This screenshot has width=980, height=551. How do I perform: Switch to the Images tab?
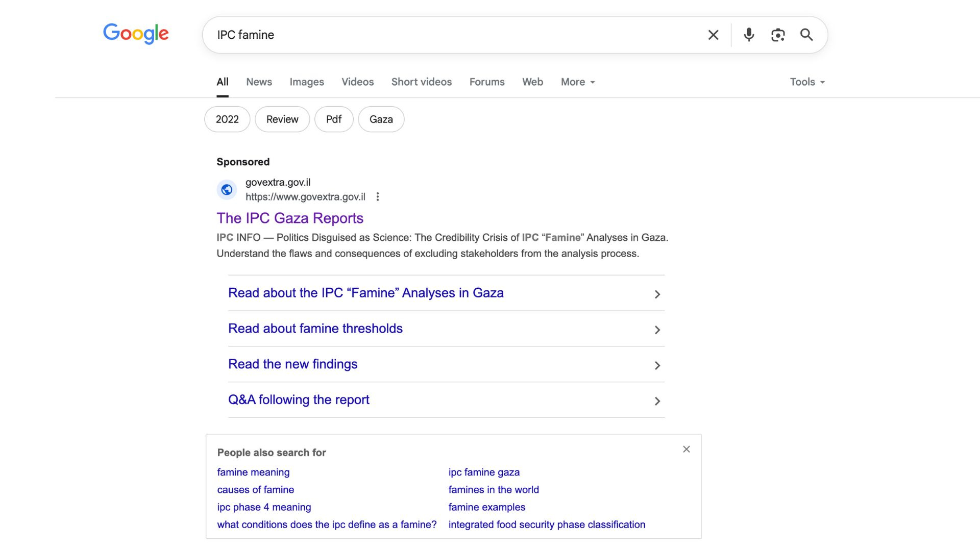coord(306,82)
